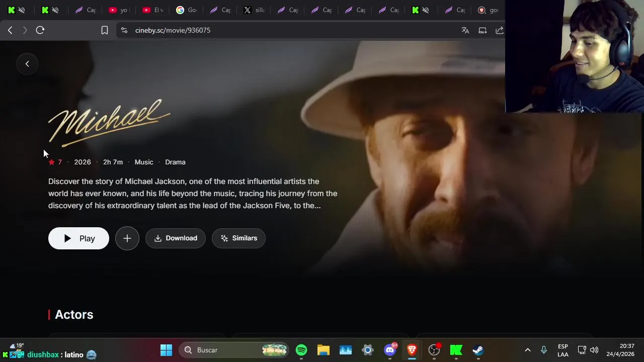Open Steam from the taskbar

click(x=478, y=350)
